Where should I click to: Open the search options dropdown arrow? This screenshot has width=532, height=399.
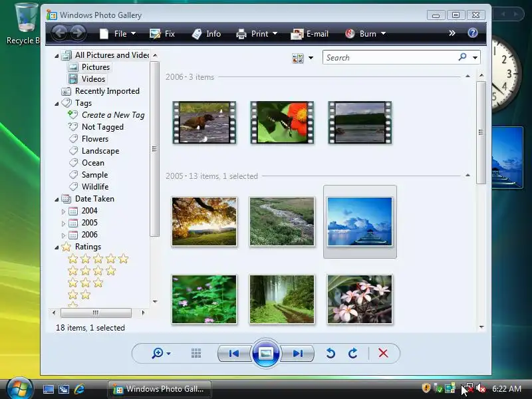pyautogui.click(x=475, y=58)
